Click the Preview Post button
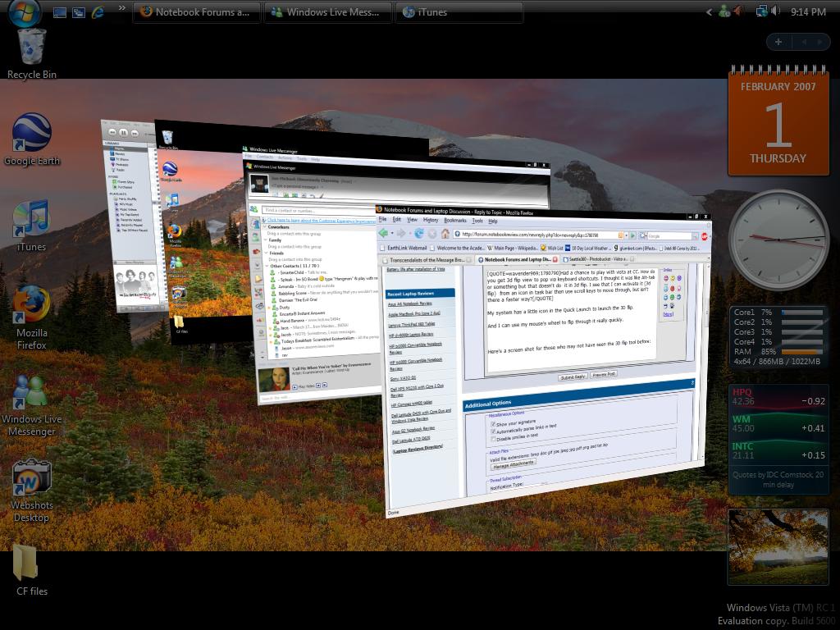The image size is (840, 630). (604, 374)
